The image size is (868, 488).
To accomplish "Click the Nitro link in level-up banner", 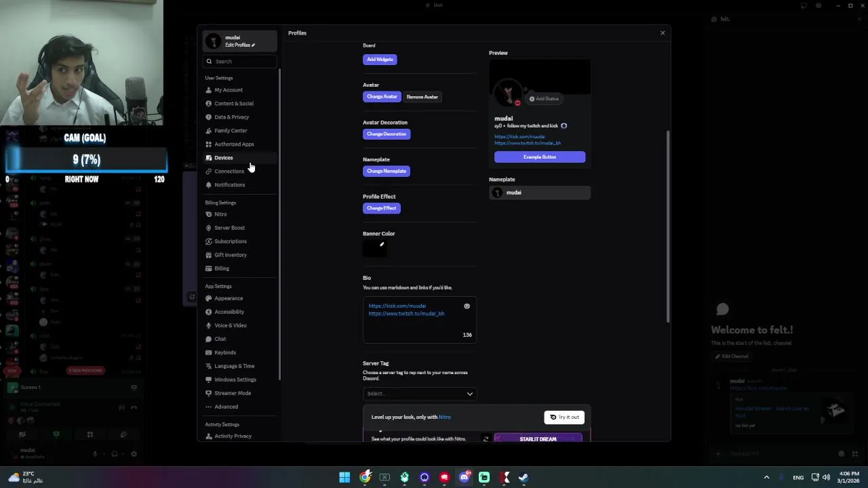I will point(445,418).
